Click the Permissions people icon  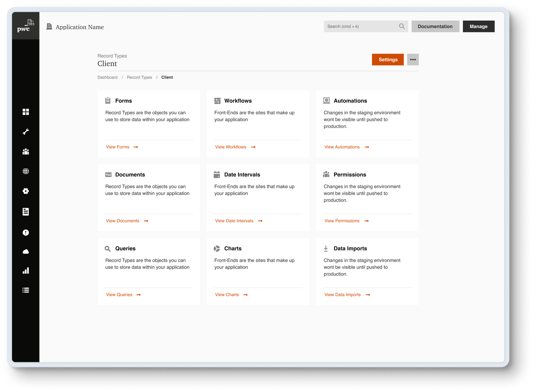pyautogui.click(x=326, y=174)
